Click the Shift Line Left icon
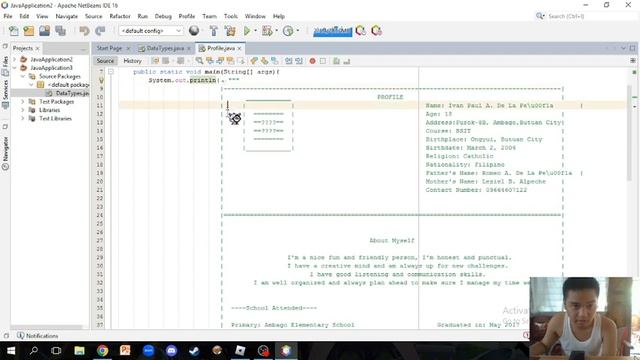640x360 pixels. tap(289, 61)
